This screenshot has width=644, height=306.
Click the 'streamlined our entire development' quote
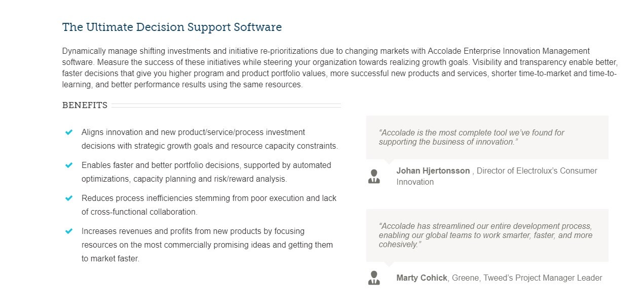coord(485,235)
